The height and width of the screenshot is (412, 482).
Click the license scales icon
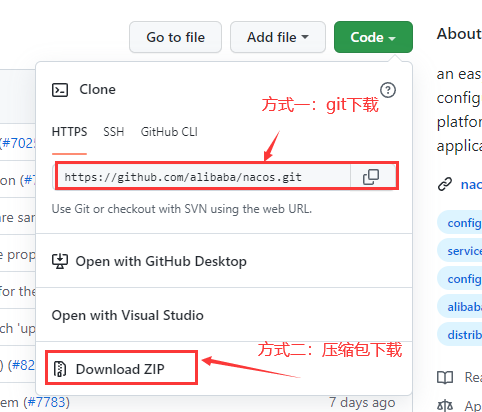(x=445, y=406)
